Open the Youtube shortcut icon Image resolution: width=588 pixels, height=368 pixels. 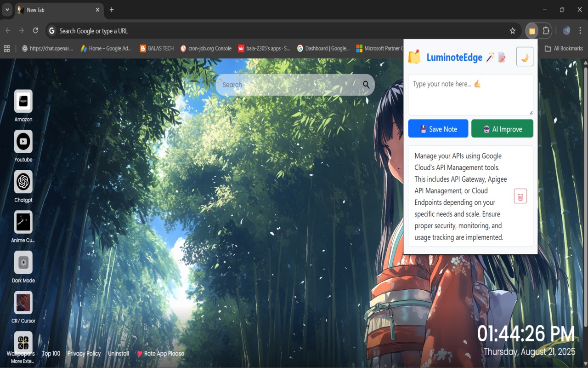click(23, 141)
